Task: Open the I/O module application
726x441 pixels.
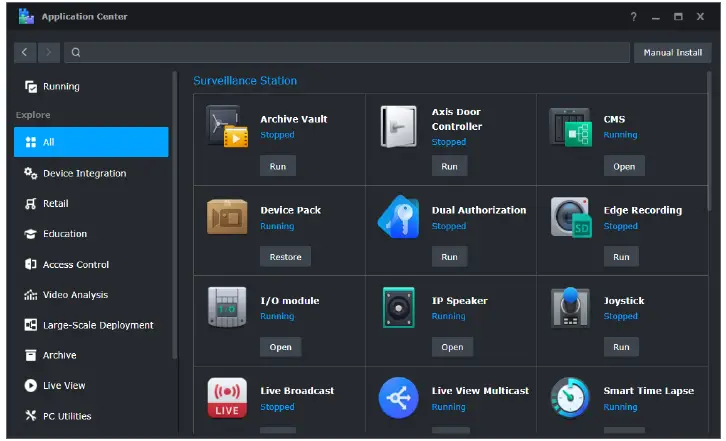Action: [x=281, y=347]
